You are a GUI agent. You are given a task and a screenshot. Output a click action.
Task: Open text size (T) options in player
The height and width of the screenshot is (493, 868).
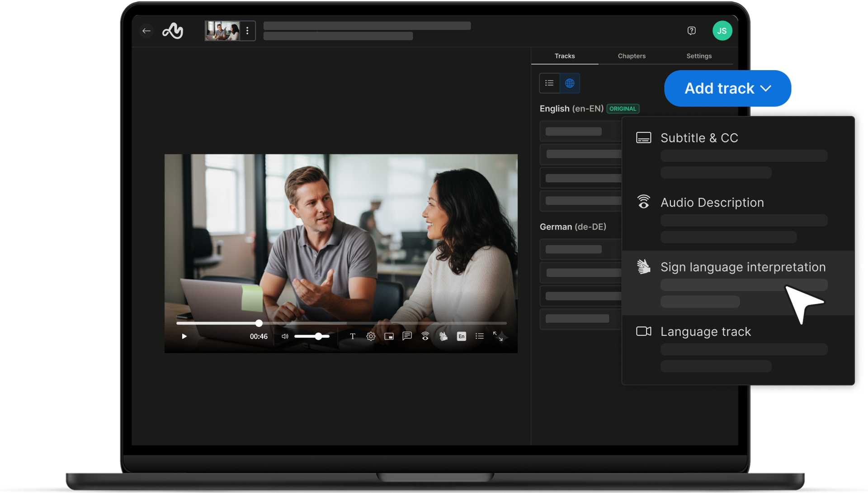(353, 336)
